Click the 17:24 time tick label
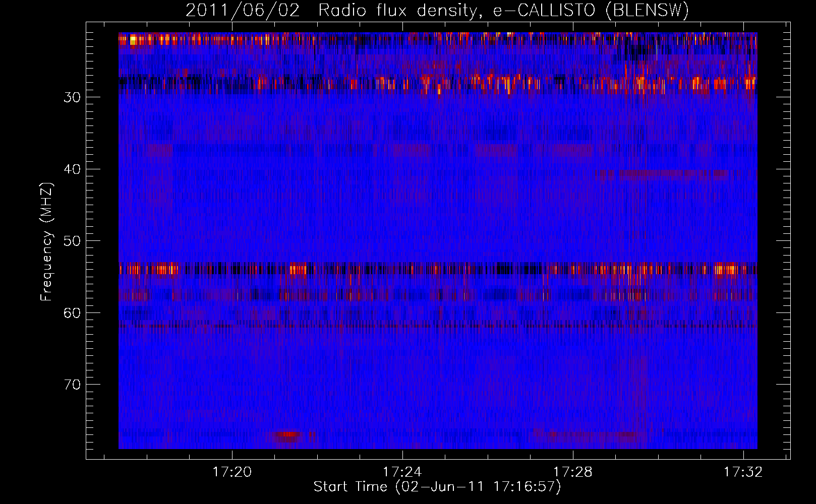Screen dimensions: 816x504 coord(402,472)
